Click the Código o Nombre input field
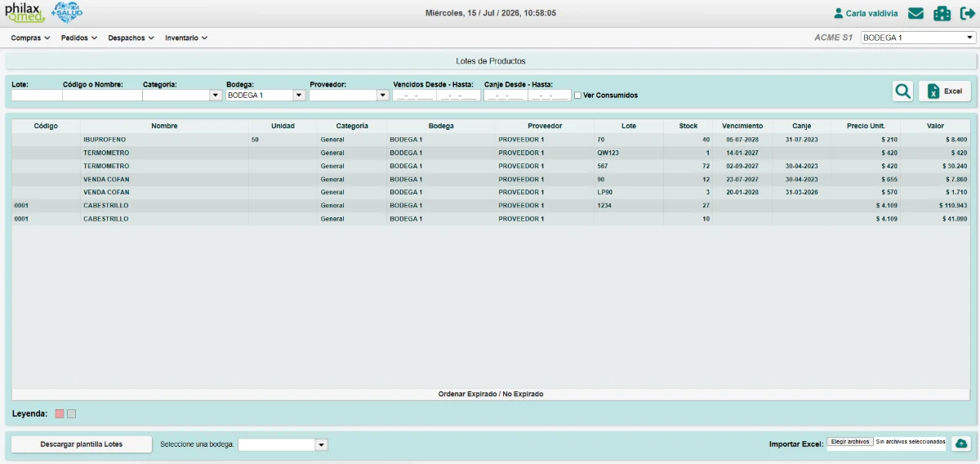This screenshot has width=980, height=464. [102, 95]
